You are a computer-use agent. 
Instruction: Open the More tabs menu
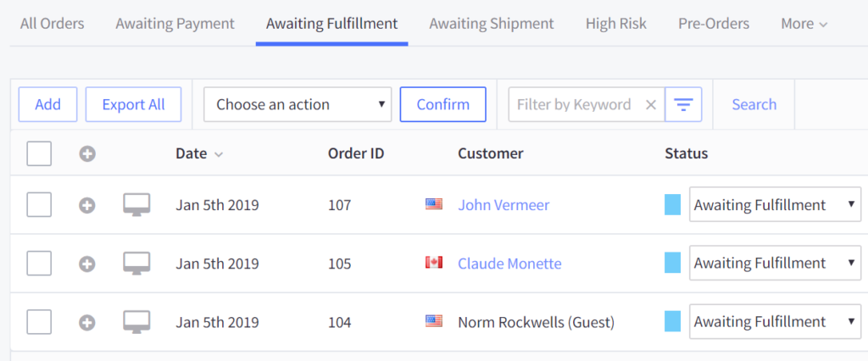(x=804, y=24)
